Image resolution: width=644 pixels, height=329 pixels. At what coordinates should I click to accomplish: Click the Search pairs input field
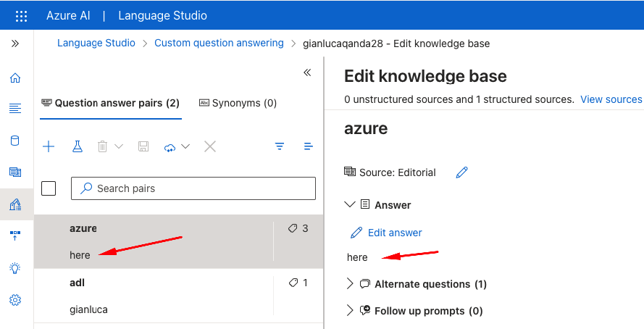(193, 188)
